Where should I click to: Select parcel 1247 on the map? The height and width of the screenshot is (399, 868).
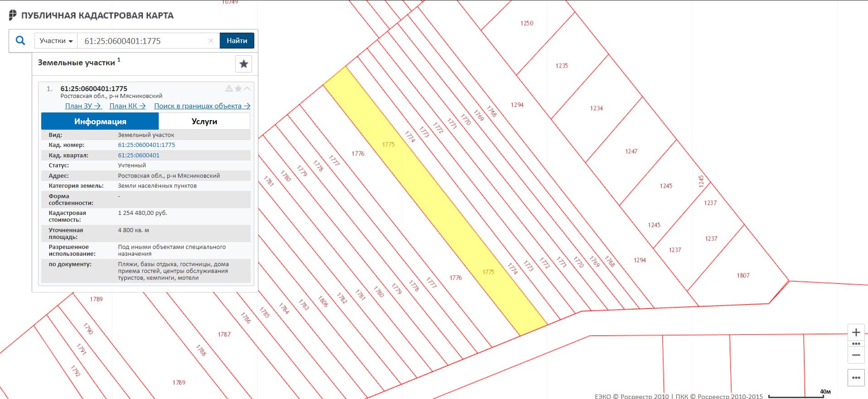(631, 151)
